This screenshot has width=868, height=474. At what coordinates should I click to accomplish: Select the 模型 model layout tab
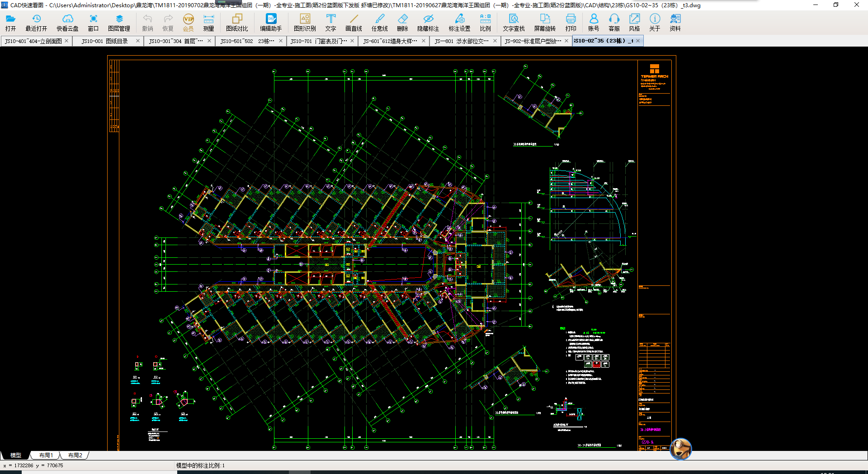pos(15,455)
